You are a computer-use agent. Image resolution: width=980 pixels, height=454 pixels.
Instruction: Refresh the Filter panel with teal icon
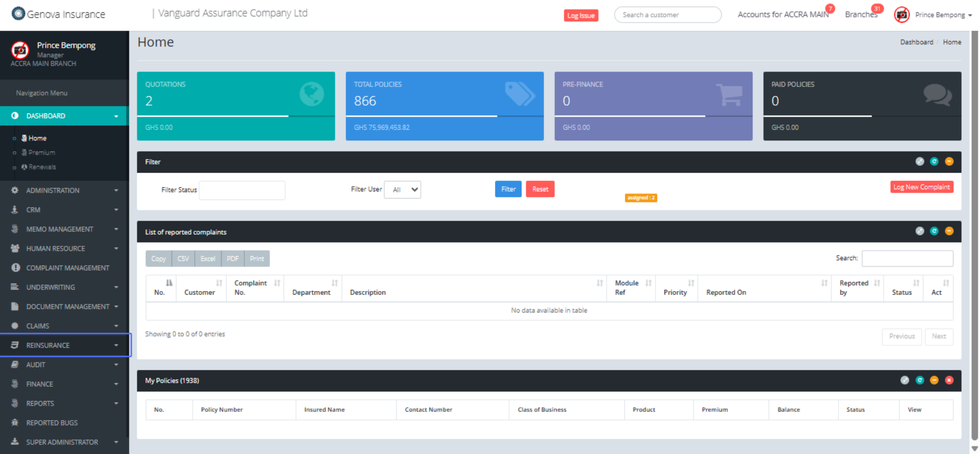click(x=934, y=161)
